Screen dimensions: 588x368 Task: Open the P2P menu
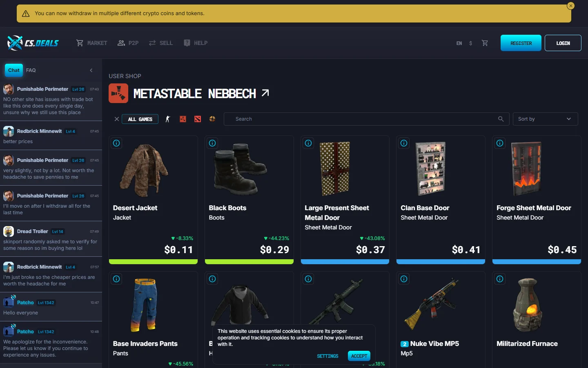(128, 43)
